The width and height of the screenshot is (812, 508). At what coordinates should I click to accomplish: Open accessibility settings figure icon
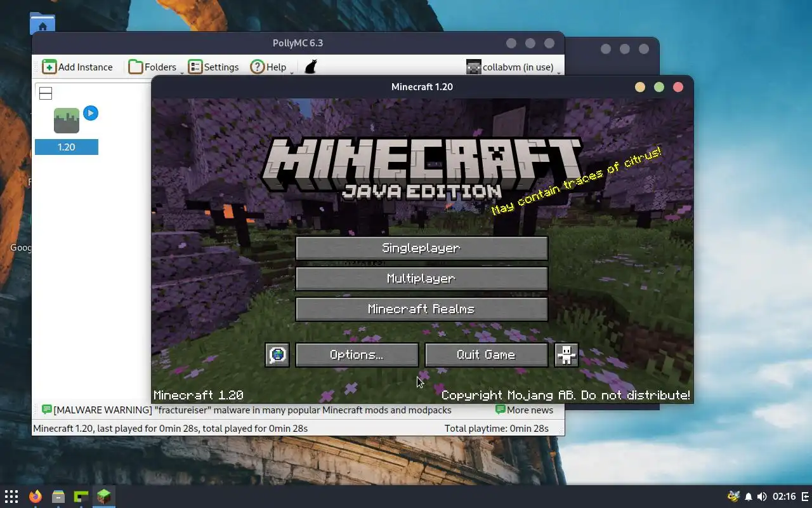tap(566, 355)
